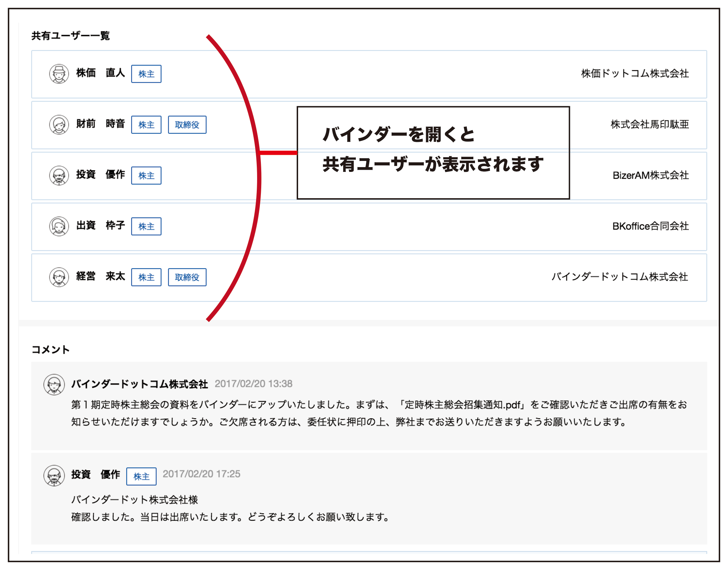Click the avatar icon of 出資 枠子
Screen dimensions: 728x570
[59, 226]
